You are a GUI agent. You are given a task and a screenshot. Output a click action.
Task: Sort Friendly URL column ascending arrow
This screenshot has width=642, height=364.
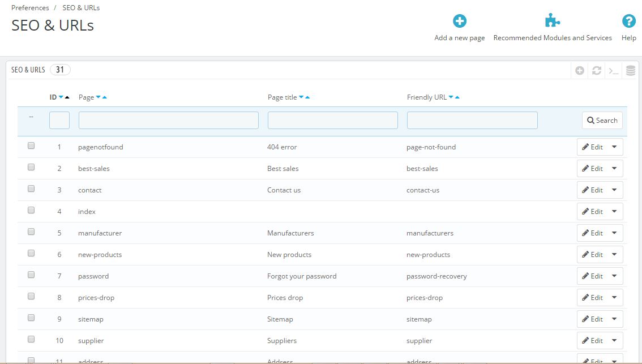(457, 97)
